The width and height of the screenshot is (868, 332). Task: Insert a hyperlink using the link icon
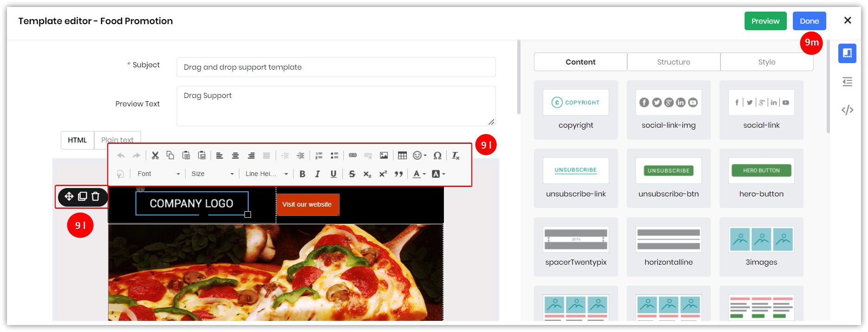coord(353,156)
